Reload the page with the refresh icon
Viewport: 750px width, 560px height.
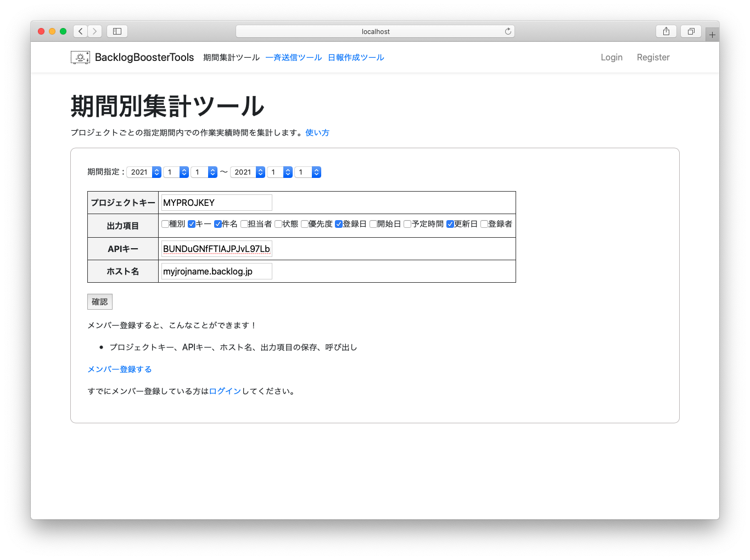(508, 31)
